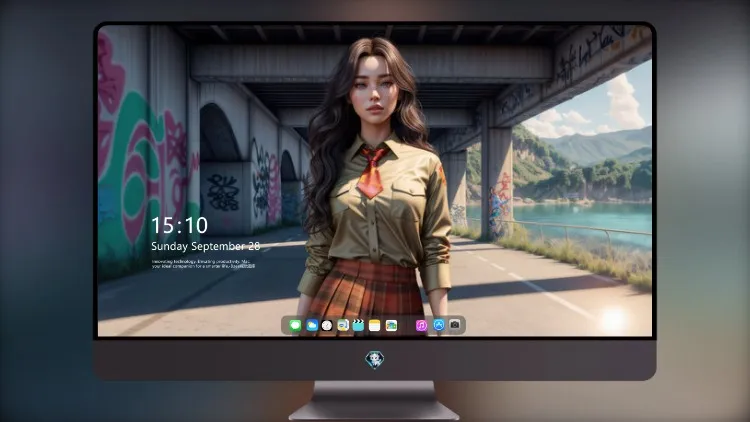Launch the clapperboard video app

pyautogui.click(x=358, y=325)
